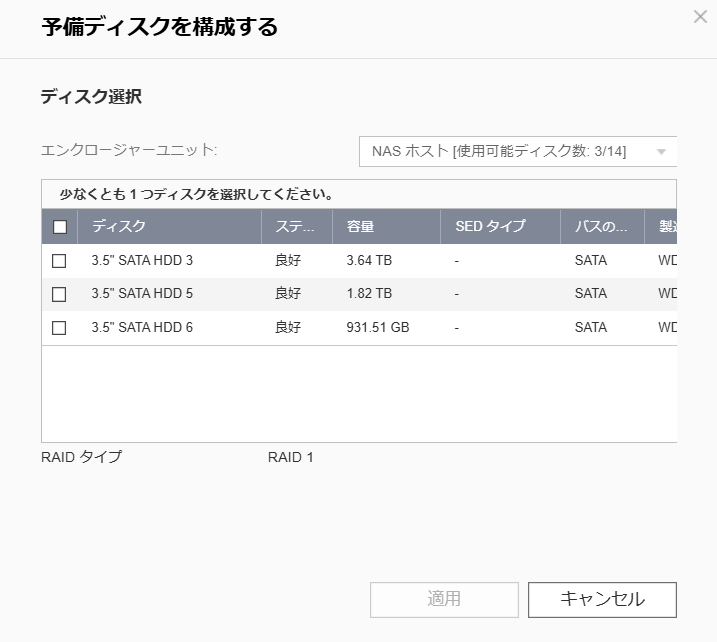Select the 3.5" SATA HDD 3 disk name
Screen dimensions: 717x642
(x=142, y=261)
